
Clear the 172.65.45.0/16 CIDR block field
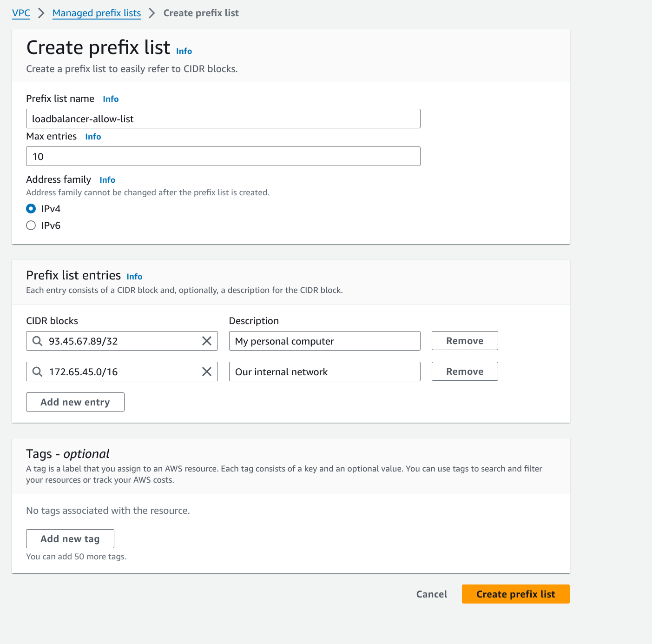[x=207, y=372]
